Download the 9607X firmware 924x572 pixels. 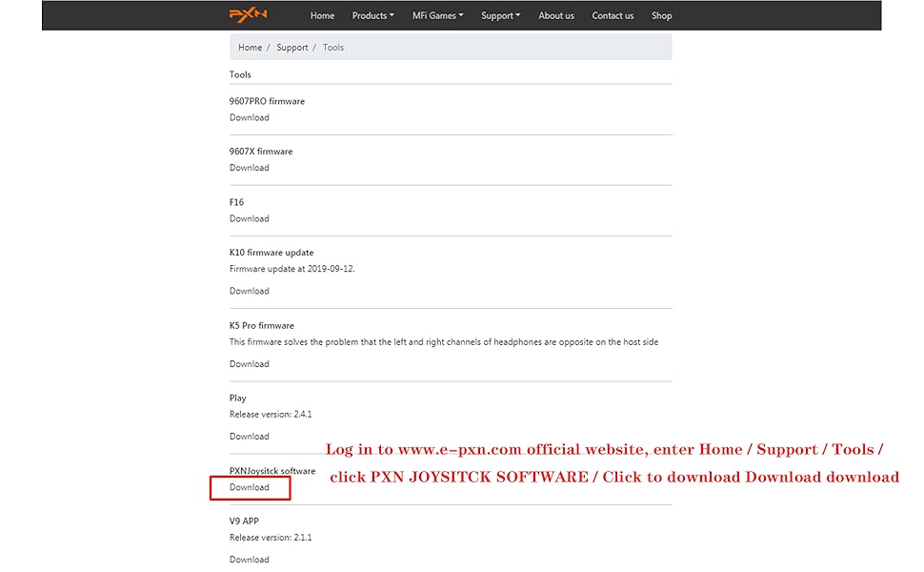click(249, 168)
